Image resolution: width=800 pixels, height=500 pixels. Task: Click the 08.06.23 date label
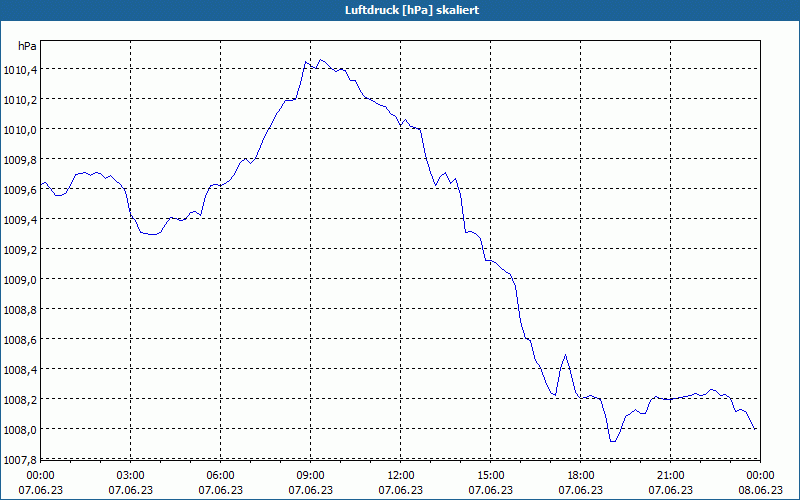pos(760,490)
